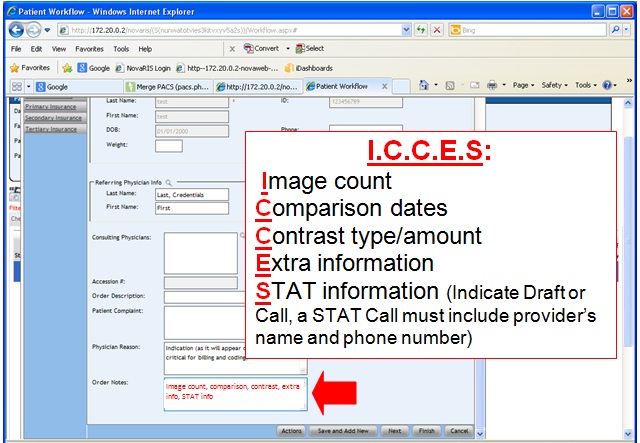Click the Convert toolbar button
The image size is (640, 443).
coord(262,49)
